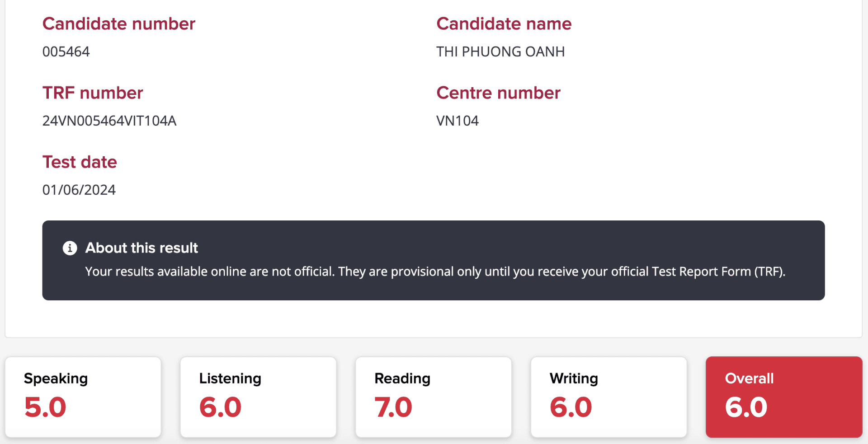This screenshot has height=444, width=868.
Task: Click the About this result heading
Action: (x=142, y=248)
